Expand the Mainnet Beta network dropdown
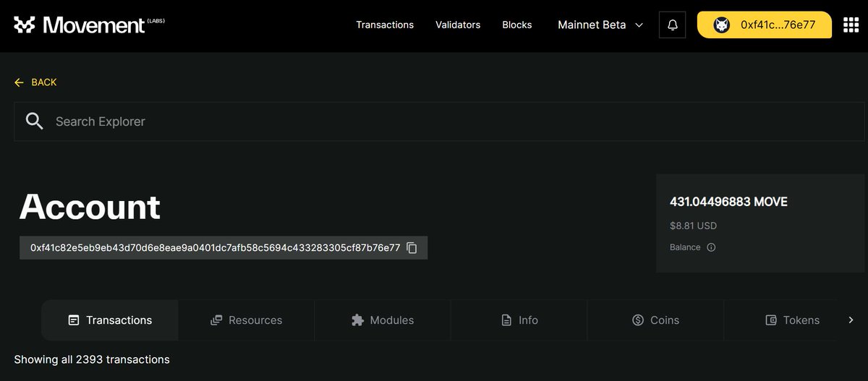 [x=600, y=25]
